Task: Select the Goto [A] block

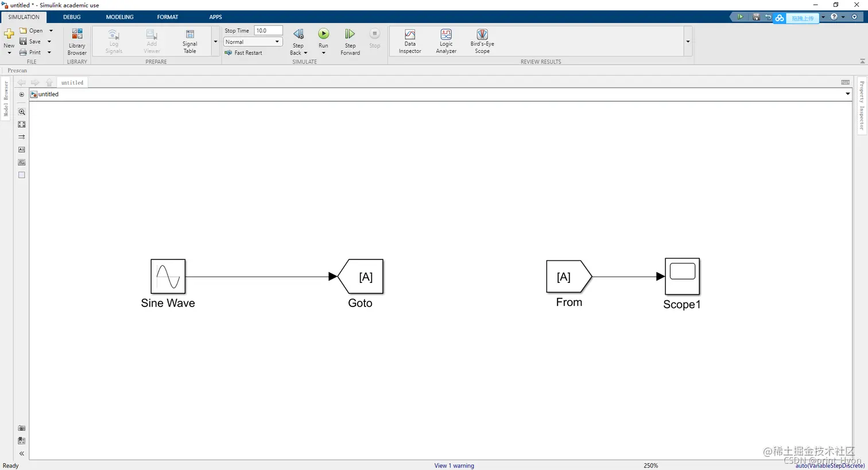Action: [x=361, y=277]
